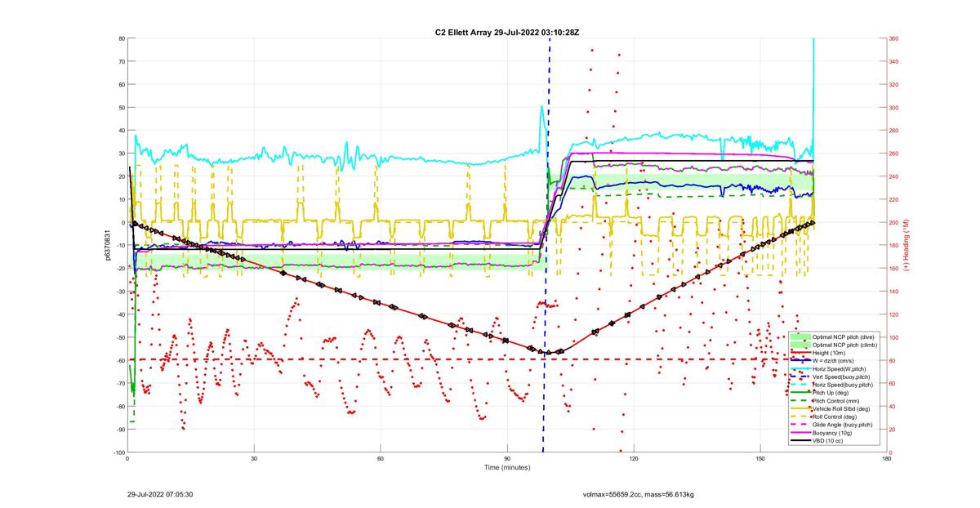Click the magenta Buoyancy (10g) legend line sample

click(801, 433)
